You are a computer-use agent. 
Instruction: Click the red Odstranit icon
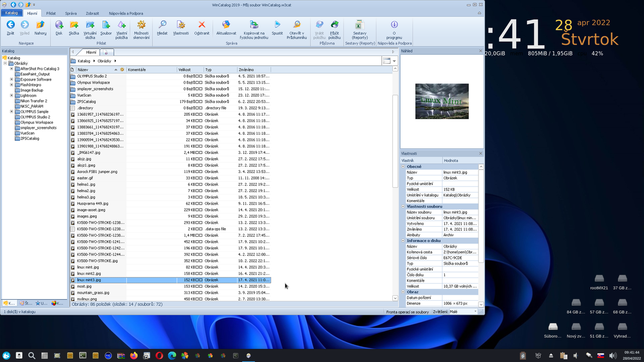(202, 25)
